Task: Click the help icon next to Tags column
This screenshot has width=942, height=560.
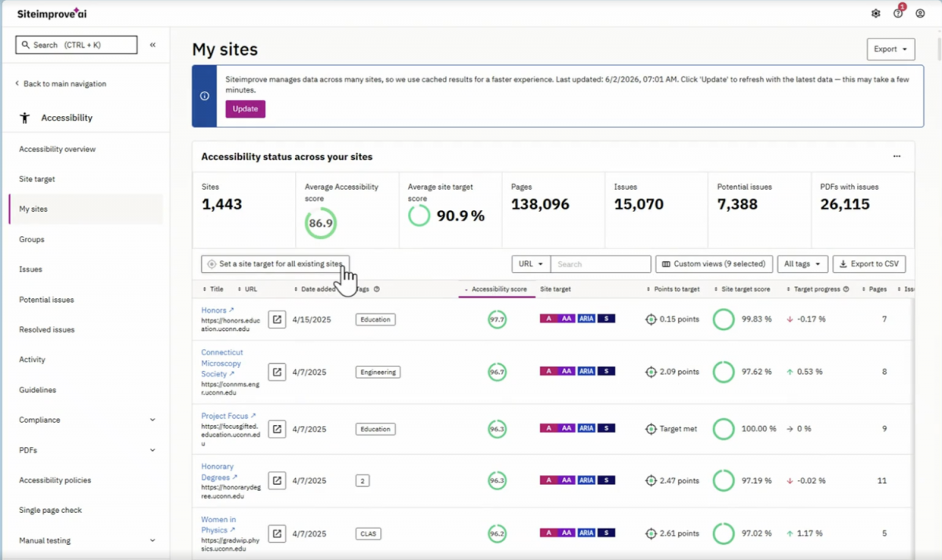Action: (x=377, y=289)
